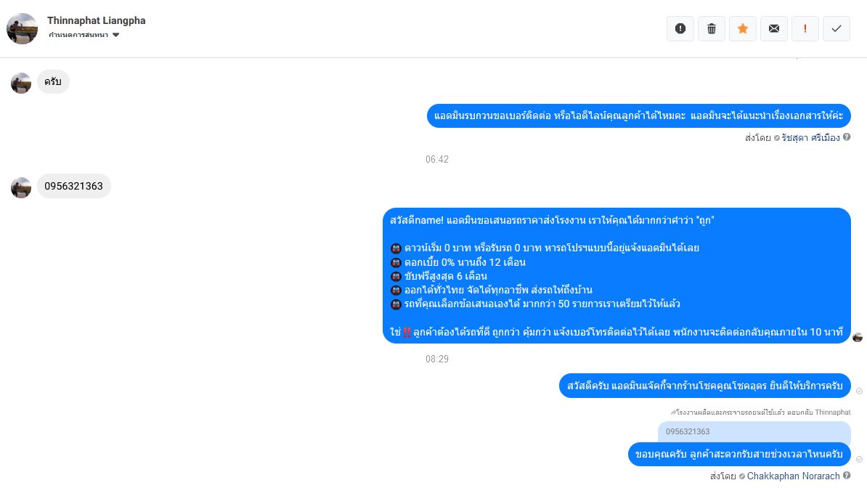Delete conversation with the trash icon
Viewport: 867px width, 504px height.
(712, 29)
